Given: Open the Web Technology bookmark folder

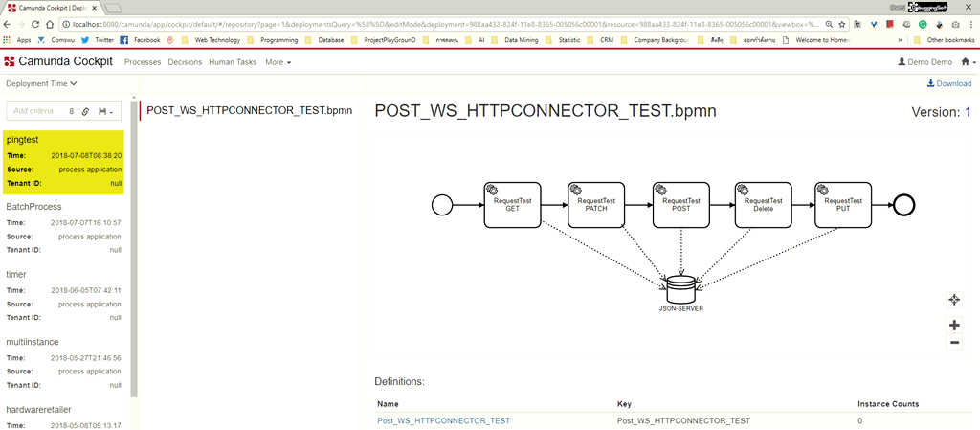Looking at the screenshot, I should tap(212, 39).
